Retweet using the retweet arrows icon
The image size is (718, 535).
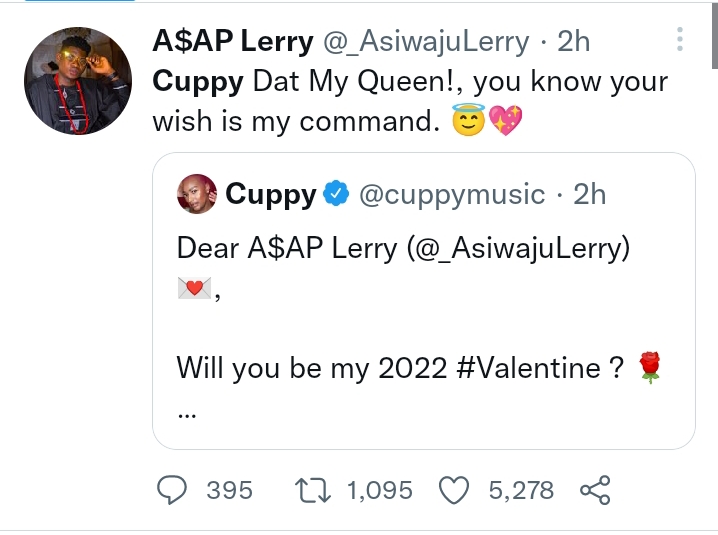313,490
